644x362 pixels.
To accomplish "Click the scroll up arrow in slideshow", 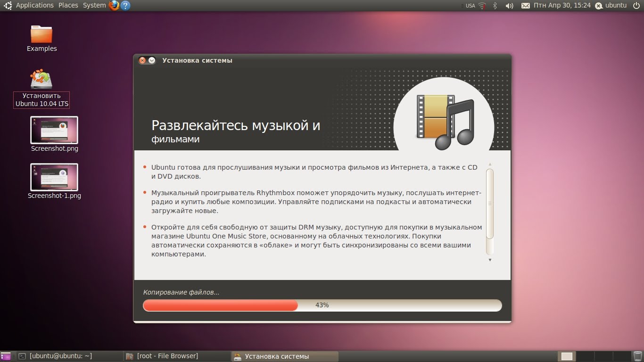I will 490,164.
